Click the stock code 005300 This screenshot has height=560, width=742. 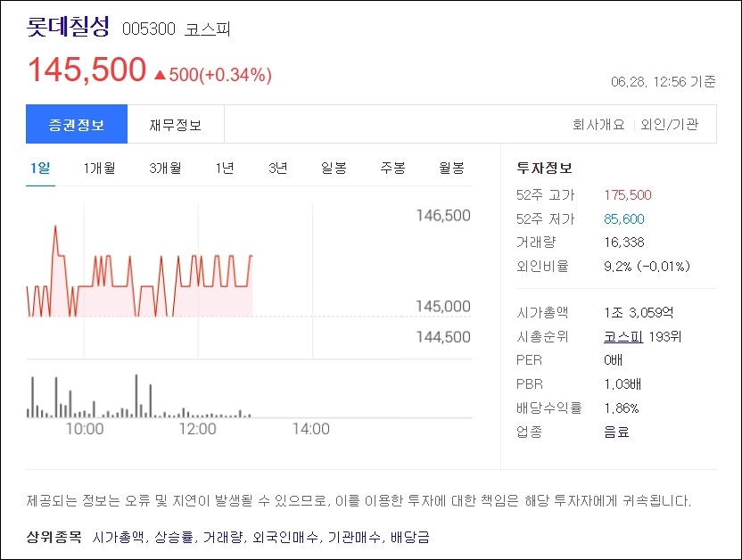(149, 29)
